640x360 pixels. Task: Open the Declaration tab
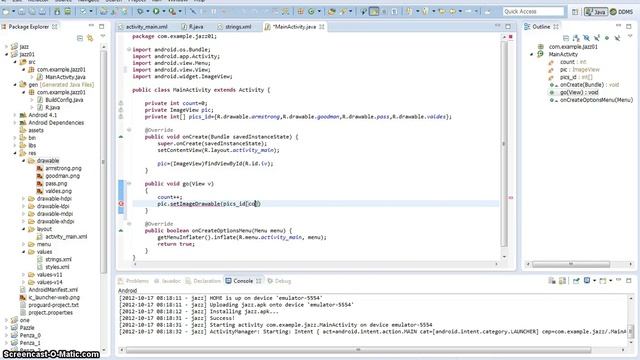[x=203, y=281]
